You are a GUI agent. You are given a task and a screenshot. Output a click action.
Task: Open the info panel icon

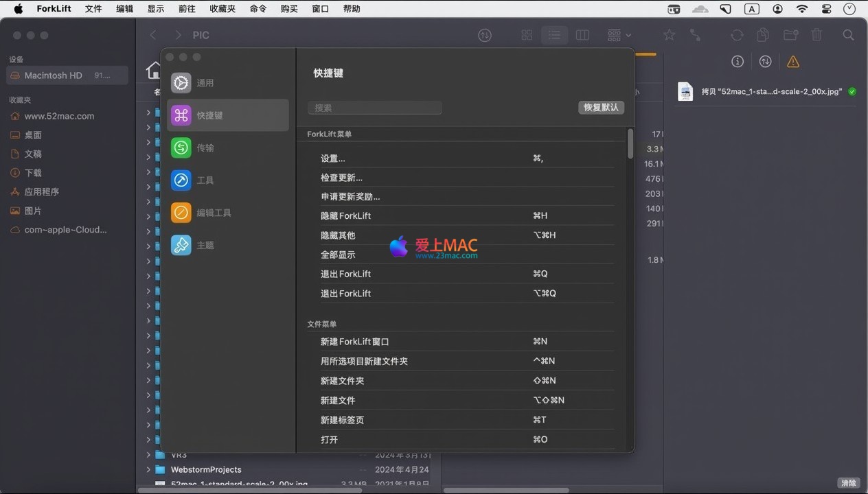coord(738,62)
